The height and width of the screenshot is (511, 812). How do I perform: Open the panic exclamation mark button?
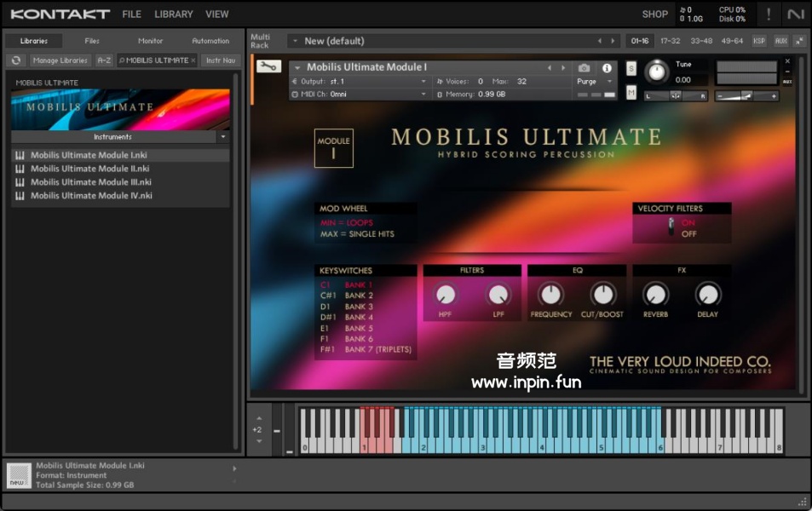[x=769, y=14]
